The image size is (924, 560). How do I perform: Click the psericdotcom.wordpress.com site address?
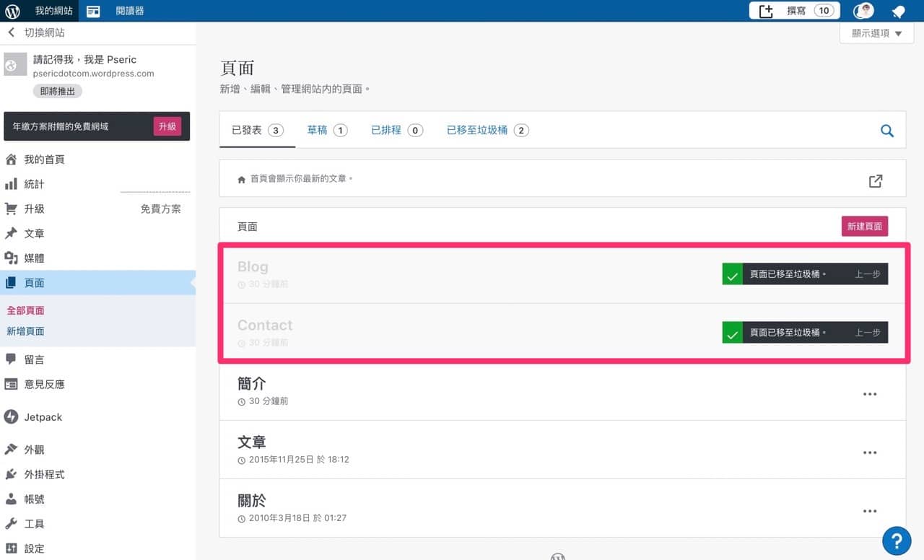(94, 73)
